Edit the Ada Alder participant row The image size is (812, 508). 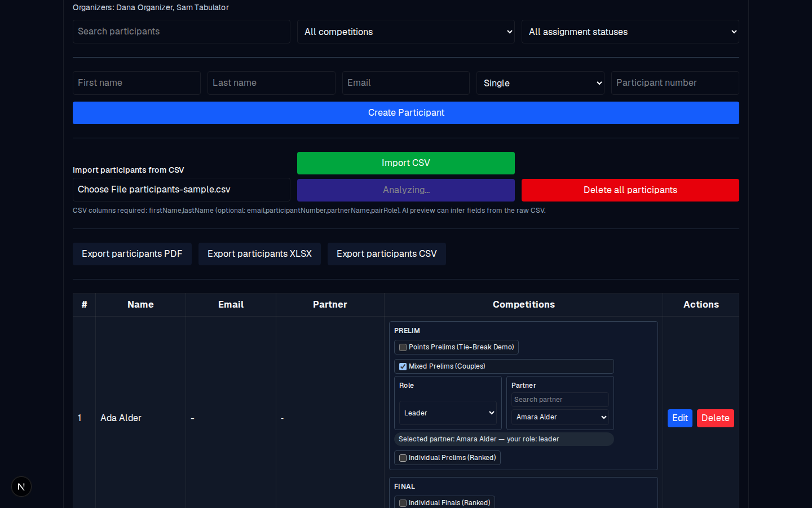(680, 418)
